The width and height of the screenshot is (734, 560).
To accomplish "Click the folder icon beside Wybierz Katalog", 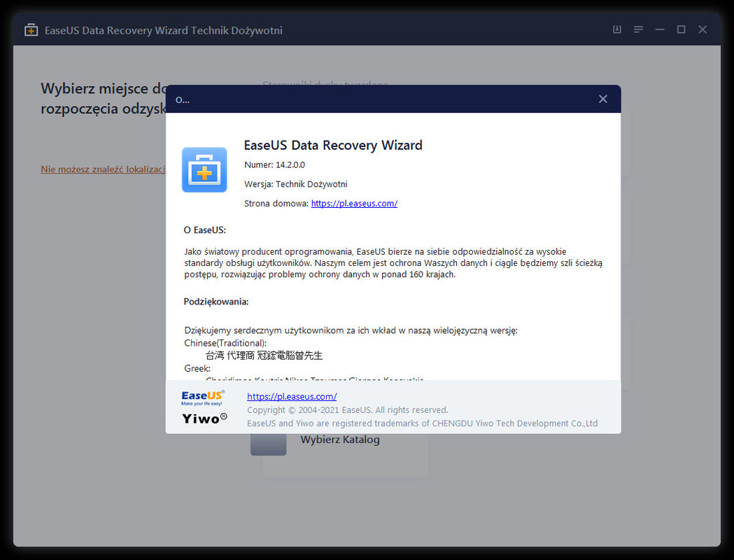I will point(268,444).
